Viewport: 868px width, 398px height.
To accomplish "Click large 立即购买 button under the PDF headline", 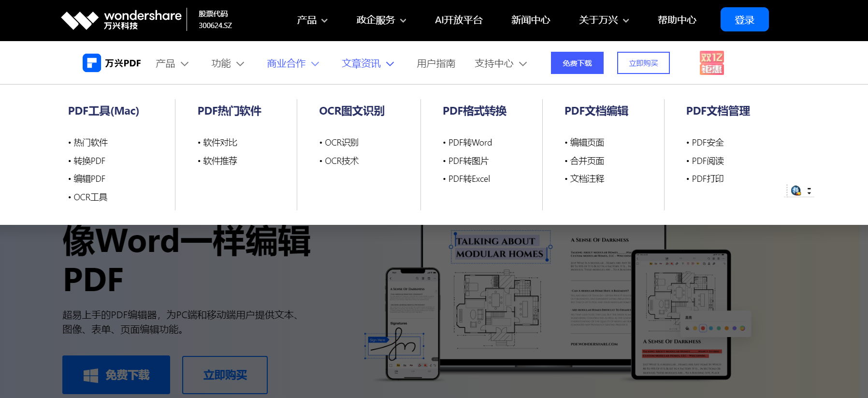I will point(225,375).
